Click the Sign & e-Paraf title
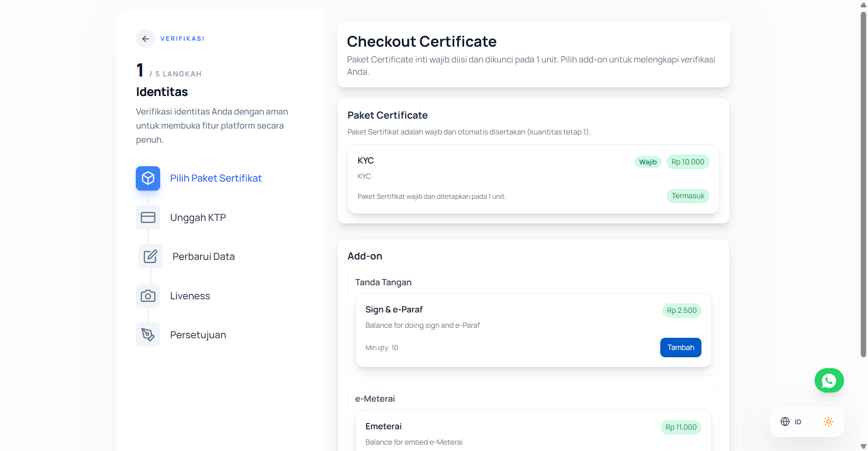This screenshot has width=868, height=451. (x=394, y=310)
